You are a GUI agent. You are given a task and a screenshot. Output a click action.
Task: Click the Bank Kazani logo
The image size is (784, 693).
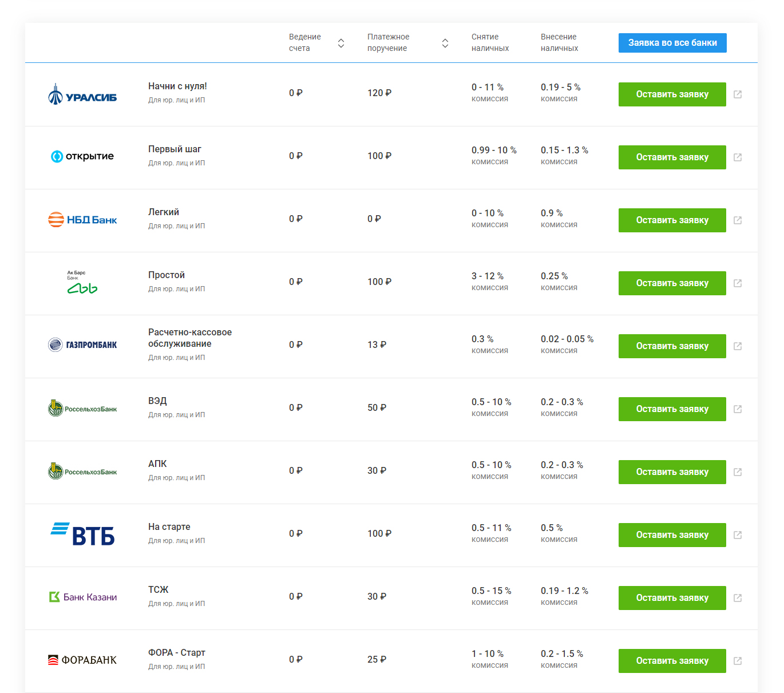click(82, 597)
